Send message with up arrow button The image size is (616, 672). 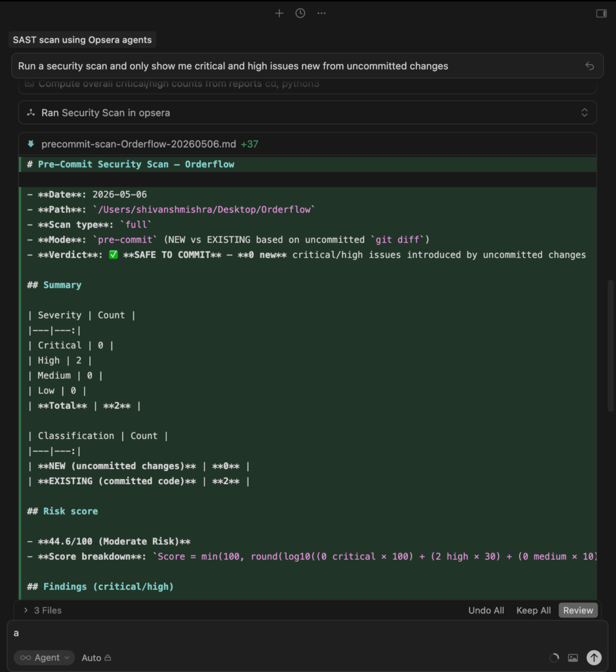pyautogui.click(x=594, y=658)
